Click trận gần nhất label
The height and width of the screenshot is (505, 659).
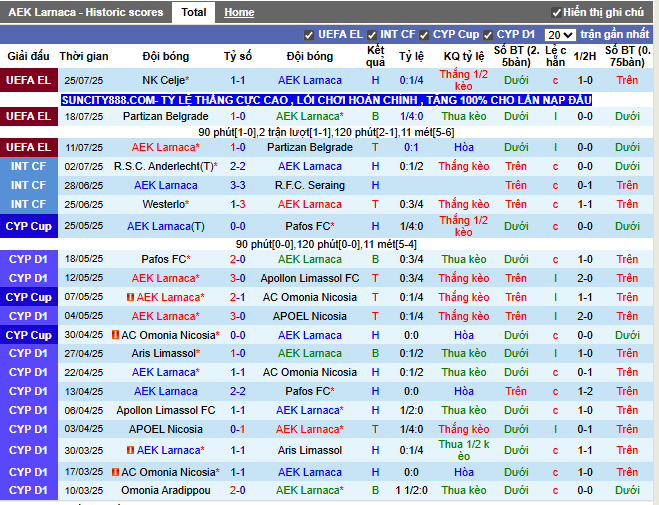coord(615,34)
